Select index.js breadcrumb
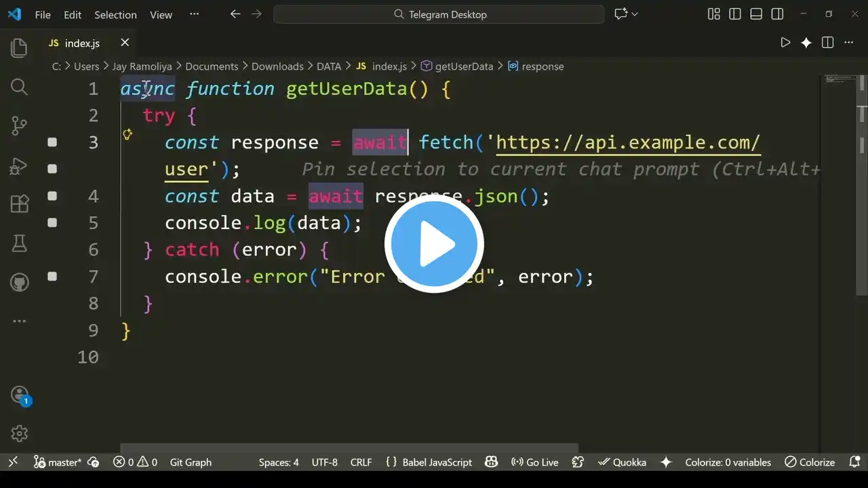The image size is (868, 488). (x=381, y=66)
